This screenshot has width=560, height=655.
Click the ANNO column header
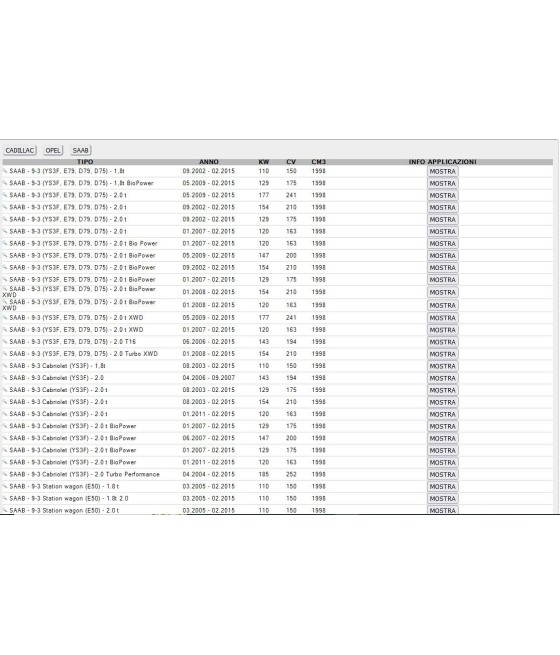pyautogui.click(x=209, y=162)
